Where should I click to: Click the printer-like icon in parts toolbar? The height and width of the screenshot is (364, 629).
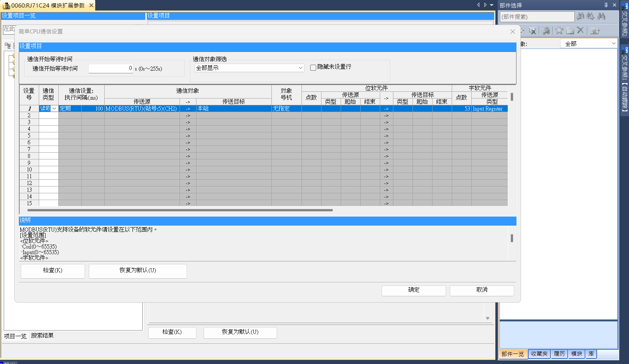(x=546, y=30)
